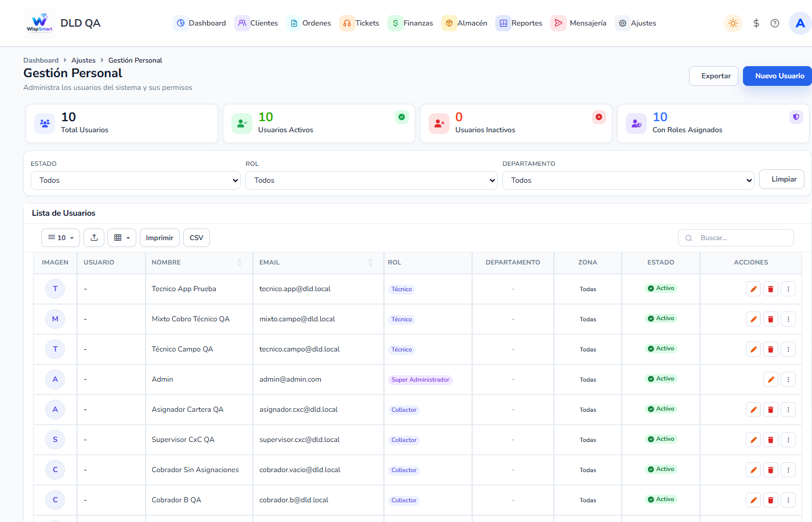Open the Departamento filter dropdown

(x=628, y=180)
